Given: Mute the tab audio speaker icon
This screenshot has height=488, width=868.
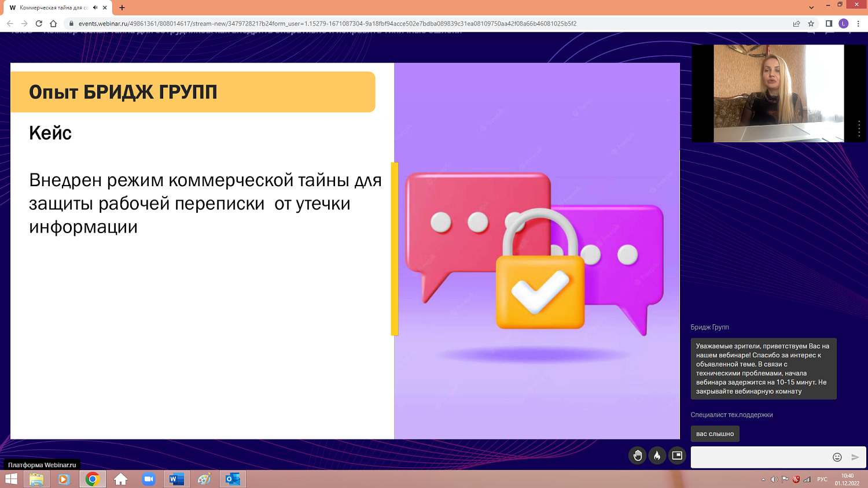Looking at the screenshot, I should (x=95, y=8).
